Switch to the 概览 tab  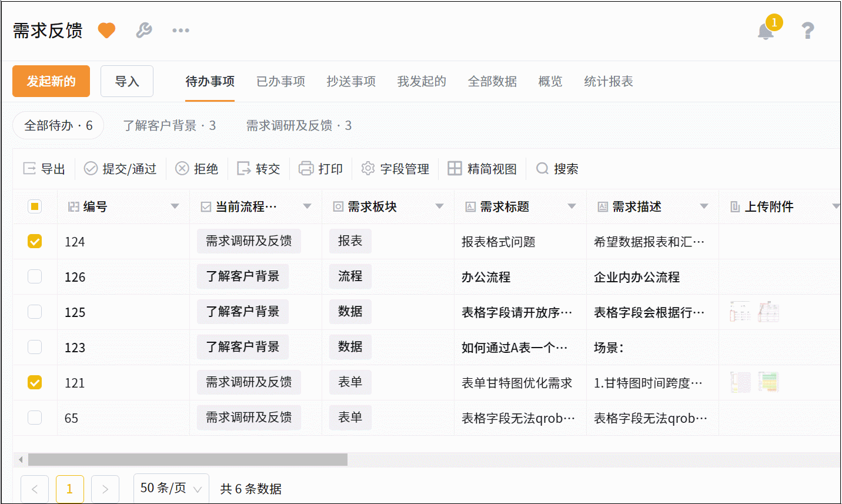click(550, 81)
